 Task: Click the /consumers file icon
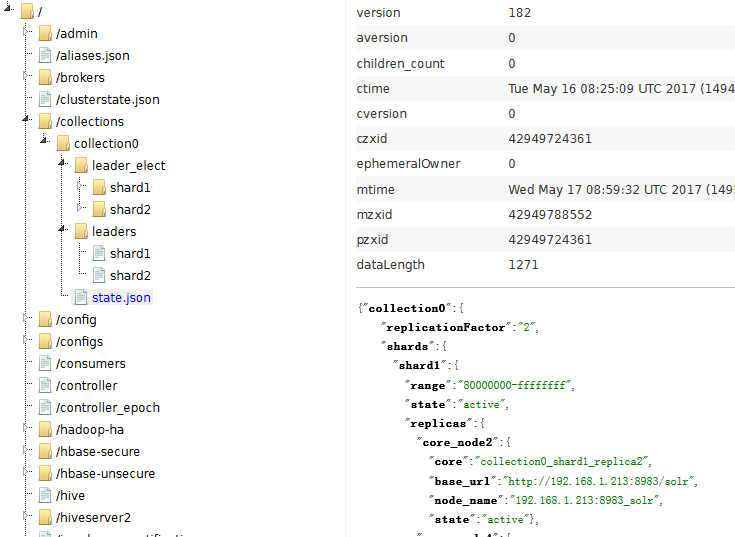(x=45, y=364)
